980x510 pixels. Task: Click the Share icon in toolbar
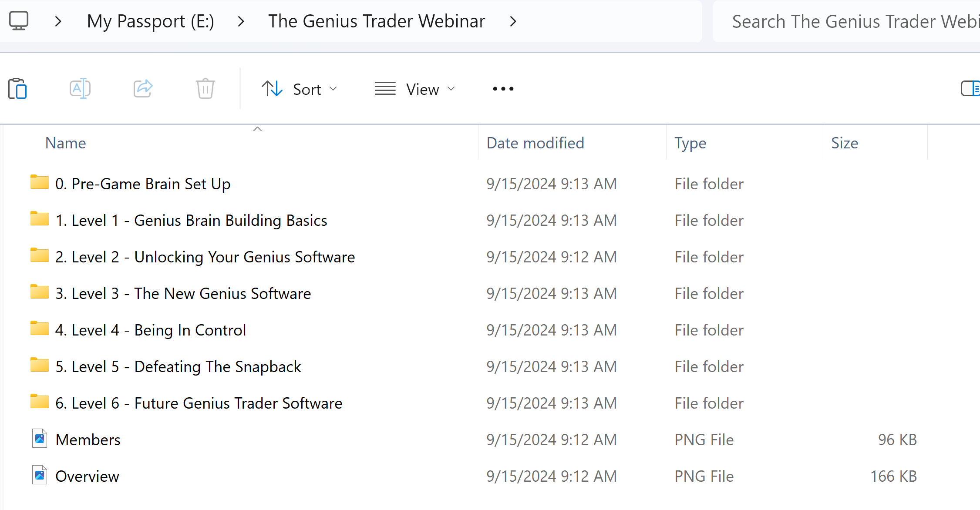[143, 89]
